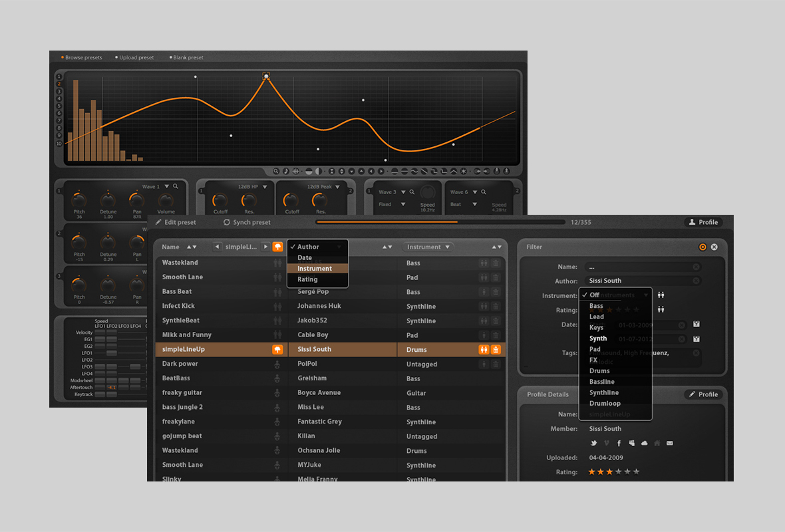The image size is (785, 532).
Task: Open the 12dB Peak filter type dropdown
Action: (x=337, y=187)
